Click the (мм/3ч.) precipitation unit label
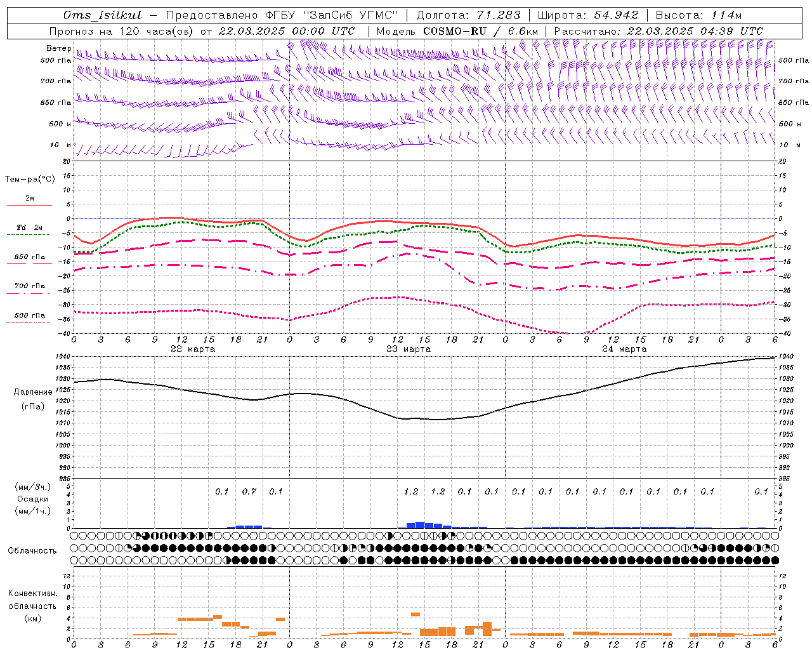Viewport: 812px width, 650px height. (x=33, y=487)
